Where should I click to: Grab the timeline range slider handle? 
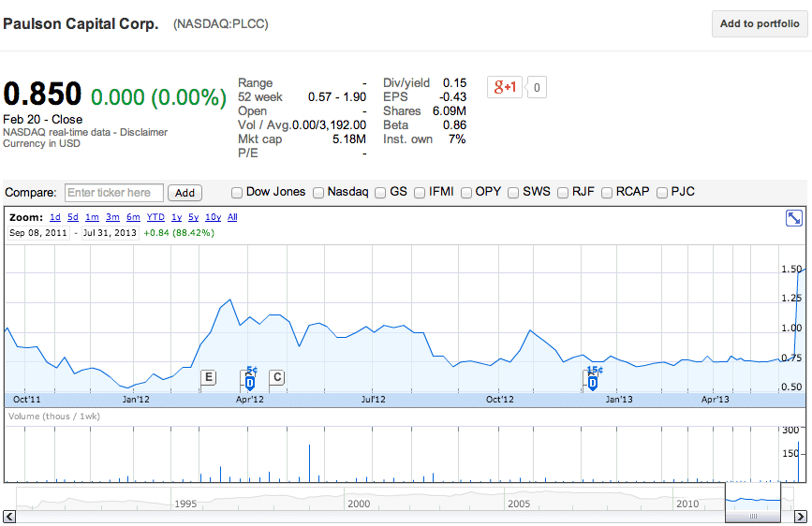tap(753, 516)
